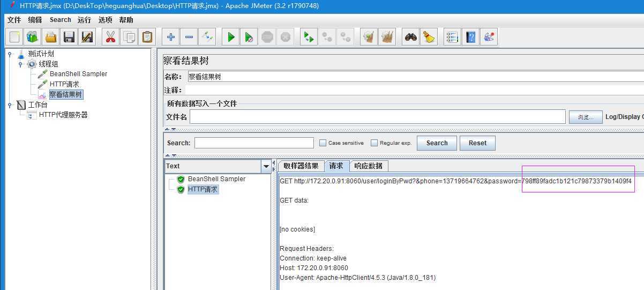Open the 编辑 menu

point(35,20)
